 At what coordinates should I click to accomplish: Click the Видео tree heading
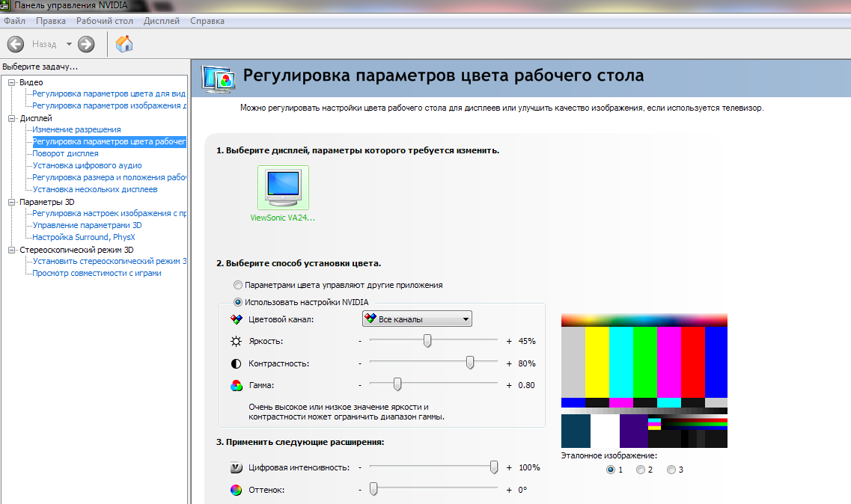point(31,82)
